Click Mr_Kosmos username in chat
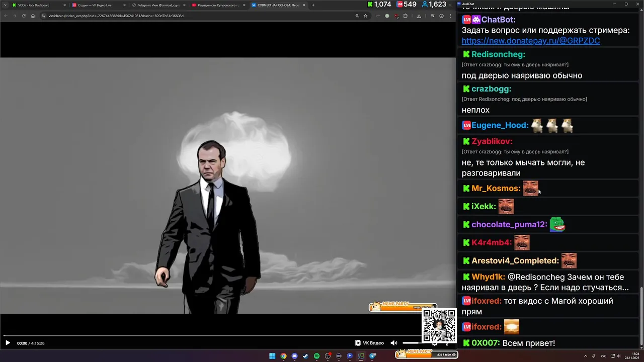Screen dimensions: 644x362 [x=496, y=188]
